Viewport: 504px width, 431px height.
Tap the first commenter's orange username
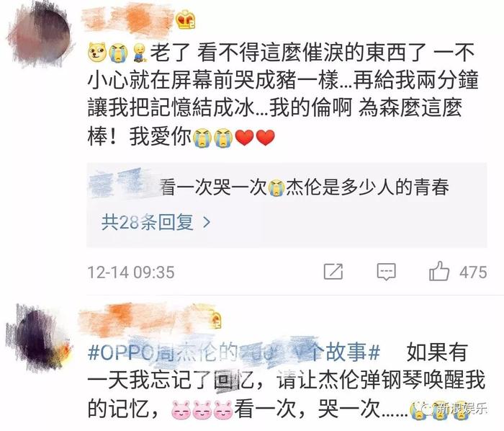click(129, 19)
